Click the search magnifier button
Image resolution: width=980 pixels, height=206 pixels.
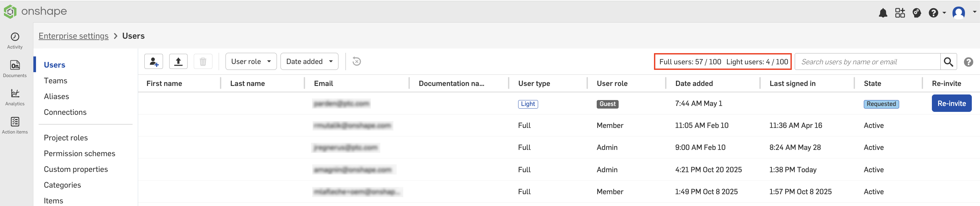(x=949, y=62)
